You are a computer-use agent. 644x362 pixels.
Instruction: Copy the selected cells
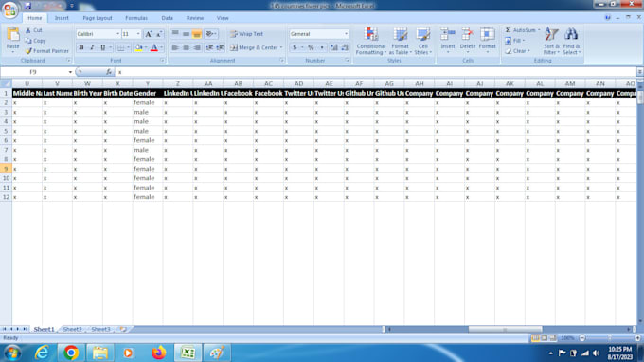tap(35, 41)
